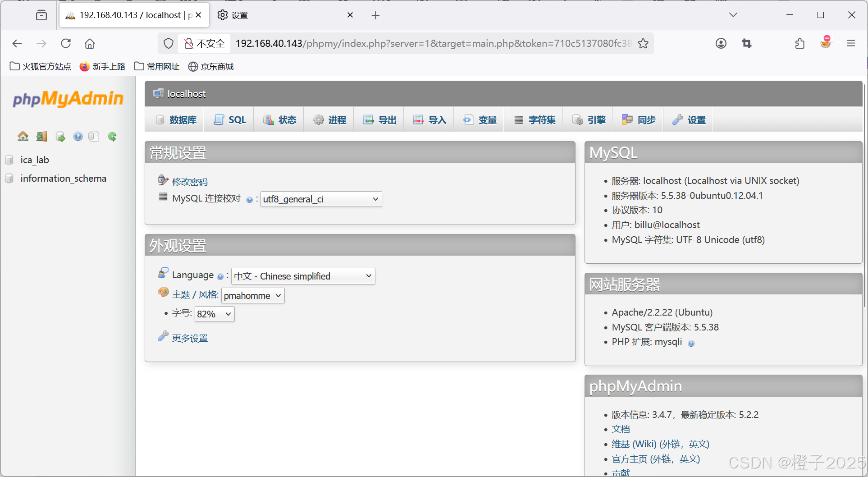Image resolution: width=868 pixels, height=477 pixels.
Task: Click the localhost server icon in breadcrumb
Action: pyautogui.click(x=158, y=93)
